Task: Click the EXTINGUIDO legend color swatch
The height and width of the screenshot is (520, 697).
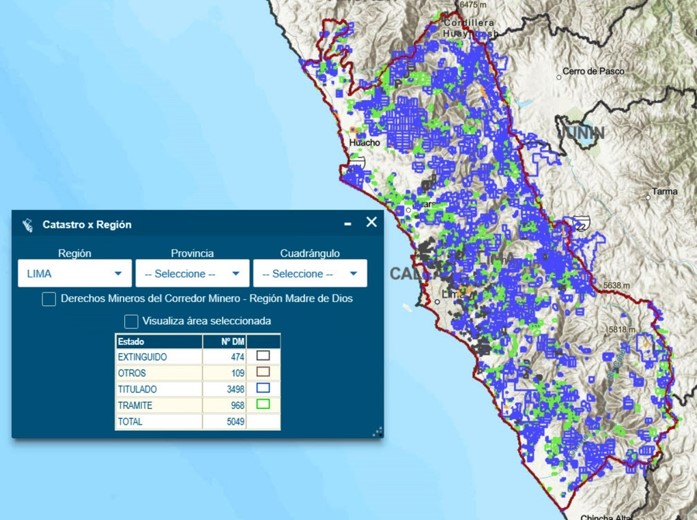Action: [x=263, y=356]
